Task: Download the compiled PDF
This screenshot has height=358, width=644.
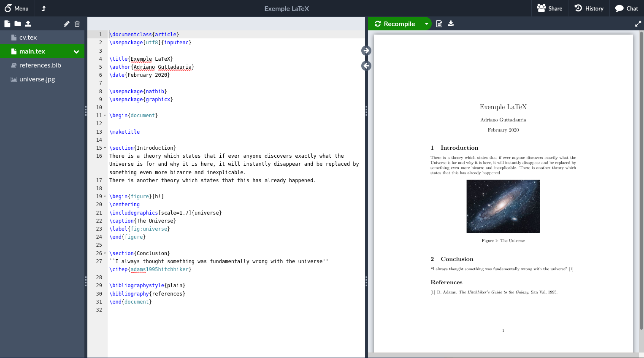Action: [x=451, y=24]
